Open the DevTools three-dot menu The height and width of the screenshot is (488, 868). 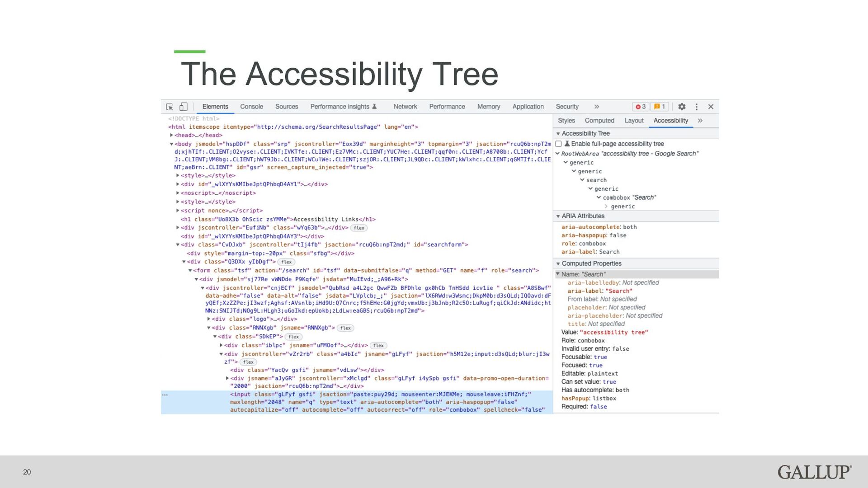(x=696, y=107)
